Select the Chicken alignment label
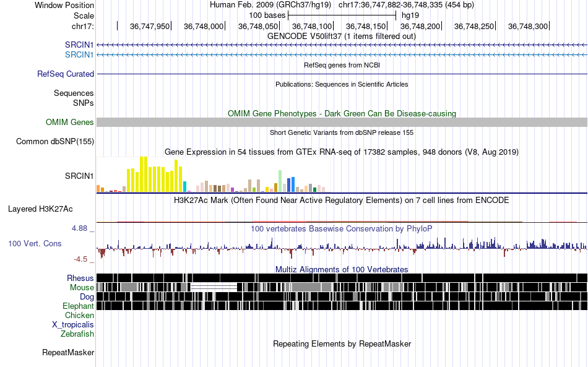This screenshot has width=588, height=367. pyautogui.click(x=79, y=315)
